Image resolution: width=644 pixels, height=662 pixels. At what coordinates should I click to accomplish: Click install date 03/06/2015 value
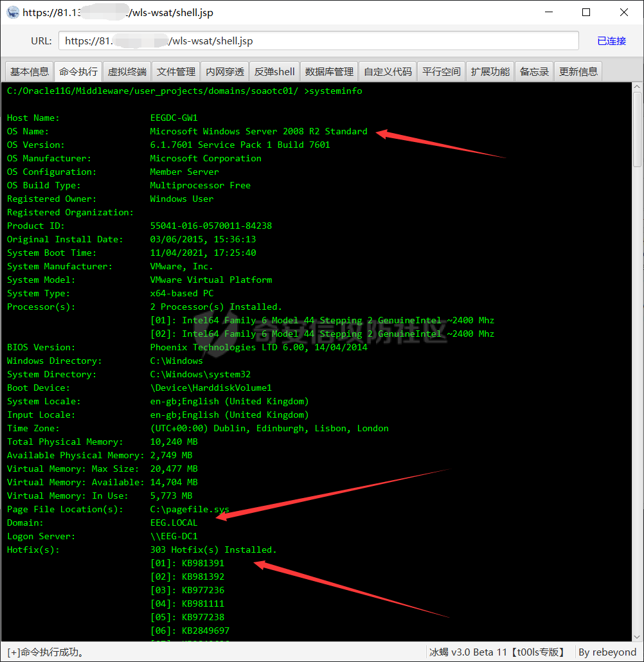click(203, 239)
